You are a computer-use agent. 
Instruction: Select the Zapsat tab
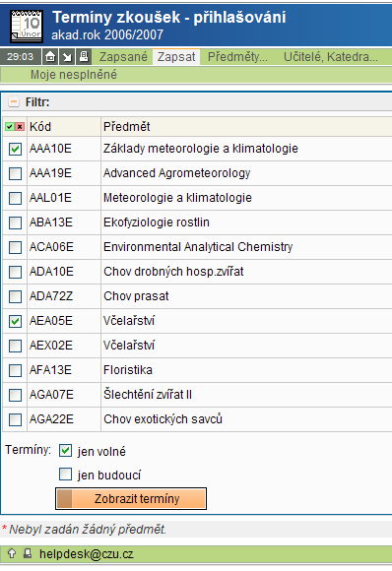[x=176, y=57]
